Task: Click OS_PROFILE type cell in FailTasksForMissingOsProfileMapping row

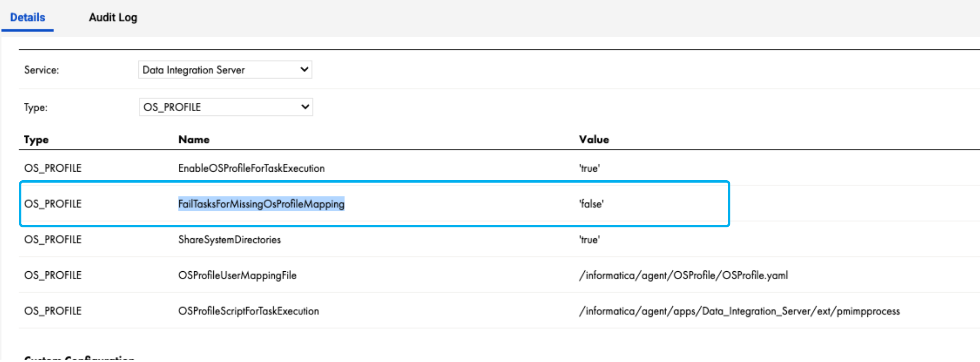Action: tap(53, 204)
